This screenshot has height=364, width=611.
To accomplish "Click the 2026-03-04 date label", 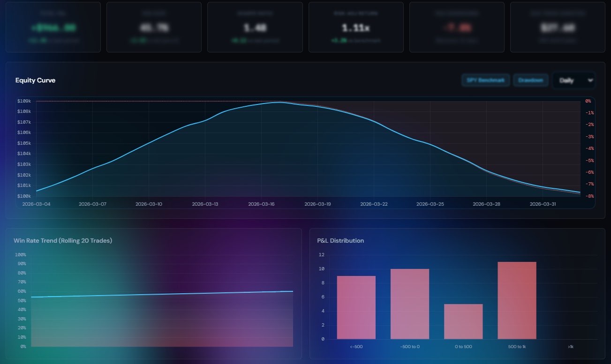I will click(36, 204).
